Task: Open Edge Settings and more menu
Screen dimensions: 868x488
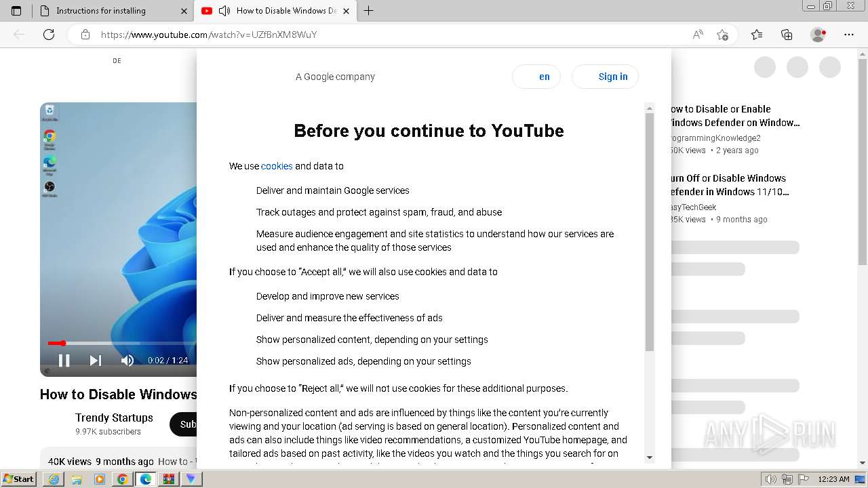Action: [x=849, y=35]
